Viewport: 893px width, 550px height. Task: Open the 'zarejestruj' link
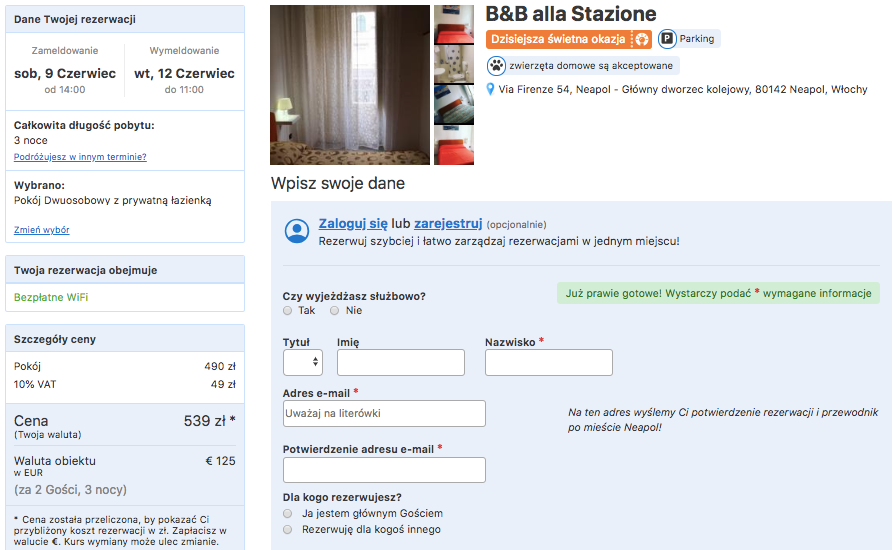tap(448, 224)
